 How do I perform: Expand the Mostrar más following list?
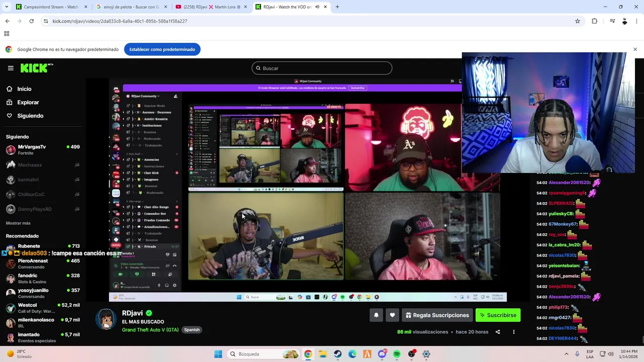point(18,223)
